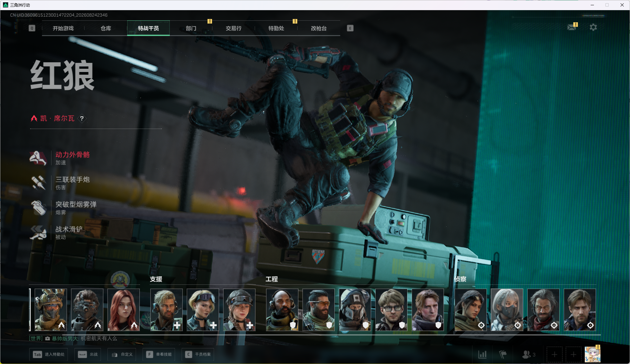630x364 pixels.
Task: Switch to the 特勤处 tab
Action: 276,28
